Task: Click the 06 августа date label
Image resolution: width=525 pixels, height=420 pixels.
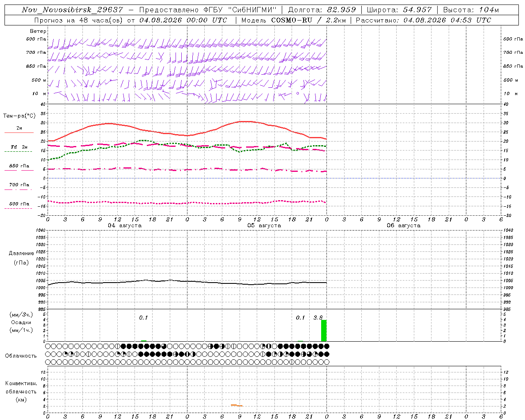Action: [x=404, y=225]
